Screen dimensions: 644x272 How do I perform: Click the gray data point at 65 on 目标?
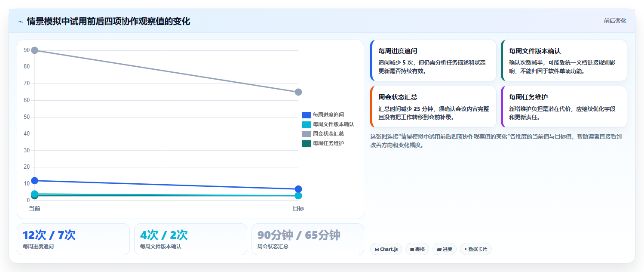coord(298,92)
